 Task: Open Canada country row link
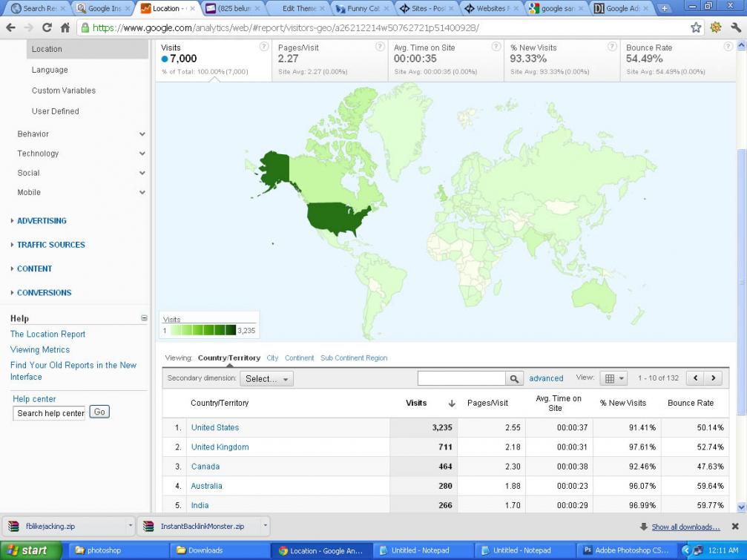point(205,467)
